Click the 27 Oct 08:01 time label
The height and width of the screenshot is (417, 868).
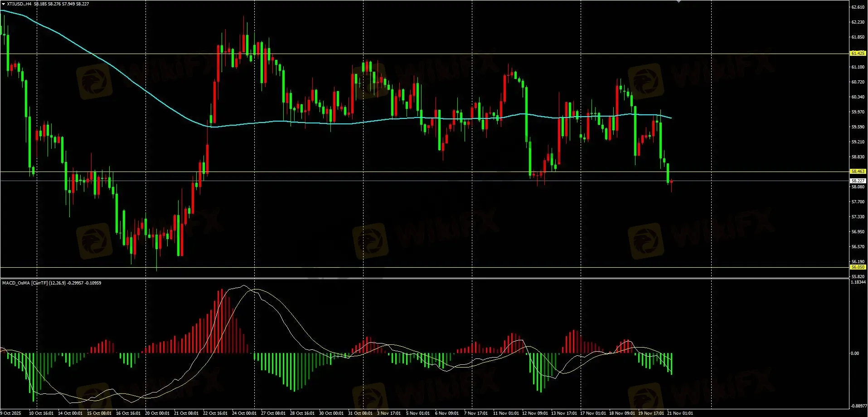(x=273, y=413)
